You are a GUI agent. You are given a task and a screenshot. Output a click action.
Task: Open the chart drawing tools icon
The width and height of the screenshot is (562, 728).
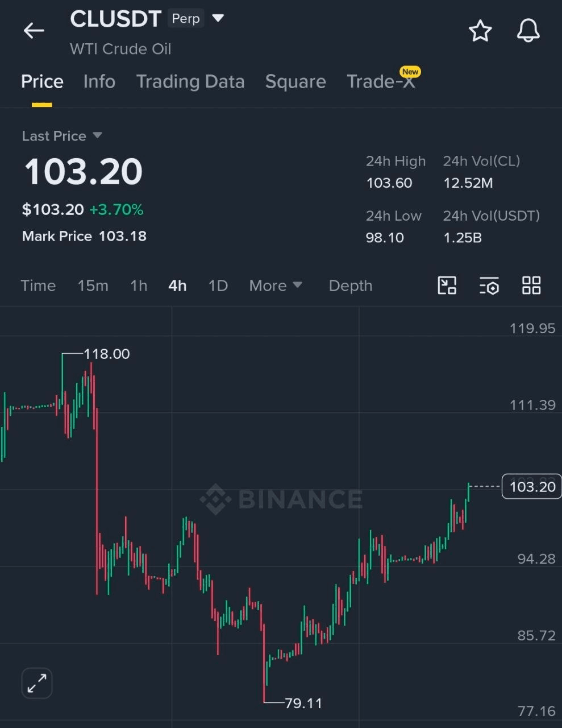447,286
